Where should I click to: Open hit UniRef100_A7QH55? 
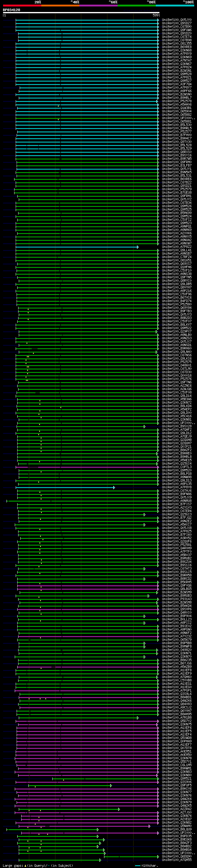[x=176, y=860]
